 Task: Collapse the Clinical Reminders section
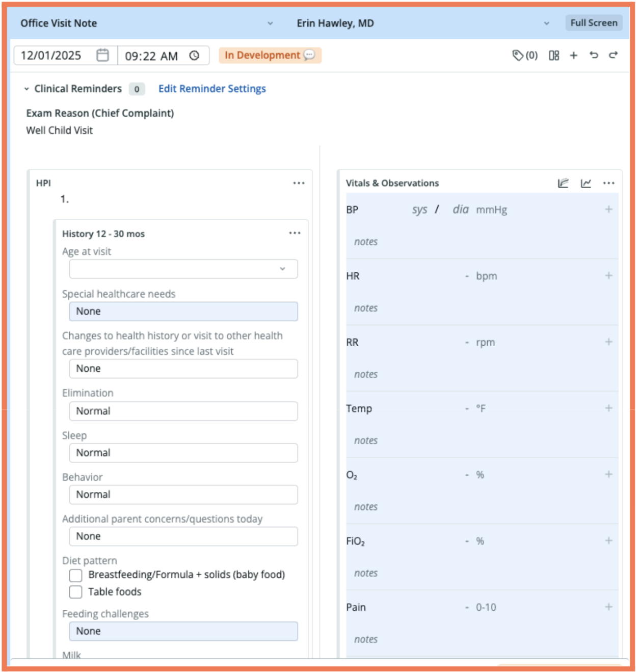coord(26,89)
